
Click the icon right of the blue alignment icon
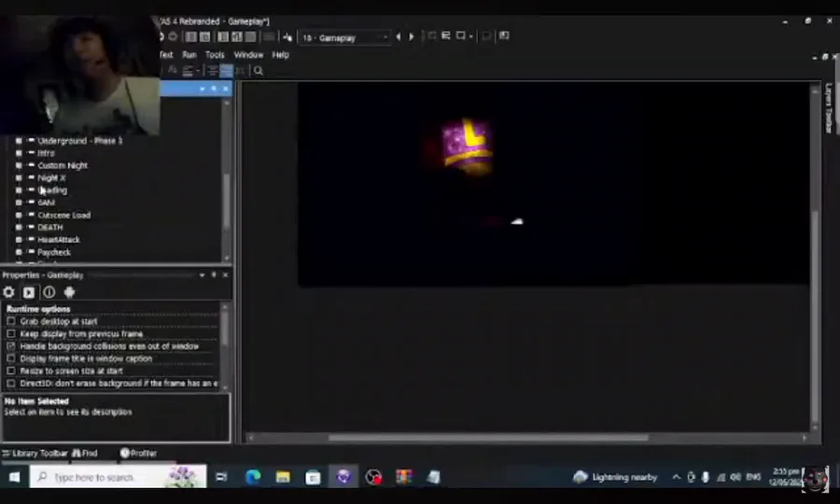pos(241,71)
